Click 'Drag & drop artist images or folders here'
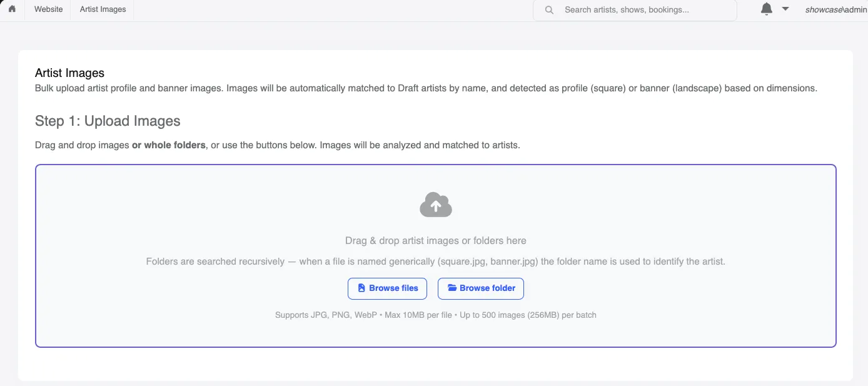The image size is (868, 386). click(436, 241)
